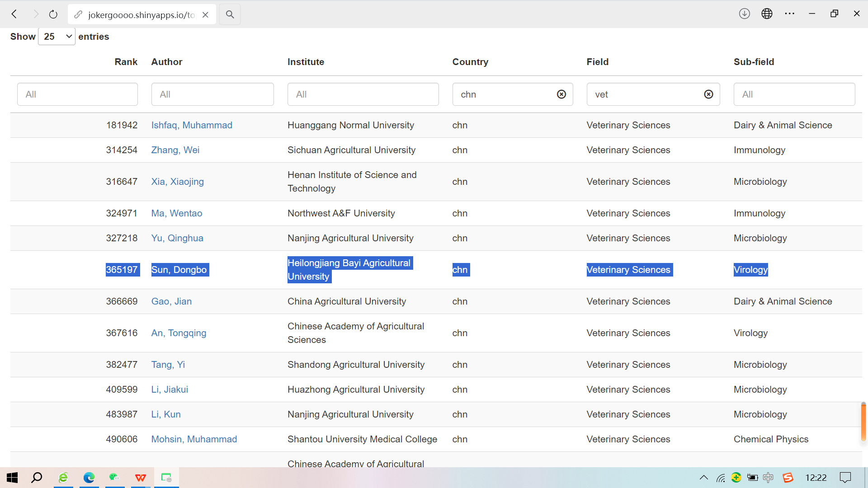
Task: Open the three-dots browser menu
Action: 789,14
